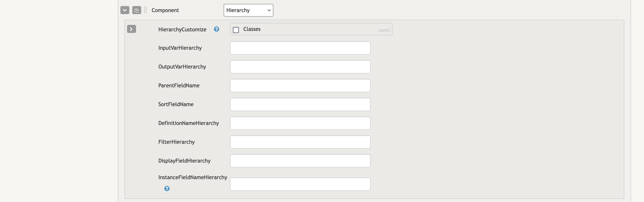The image size is (644, 202).
Task: Click the HierarchyCustomize field label
Action: pos(182,30)
